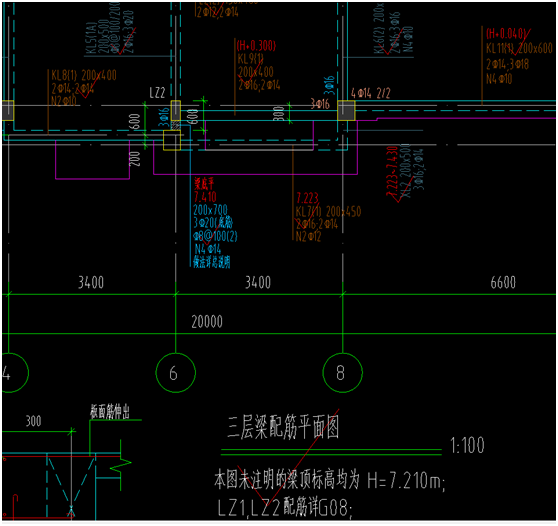
Task: Click the cyan 200x700 section size text
Action: click(210, 210)
